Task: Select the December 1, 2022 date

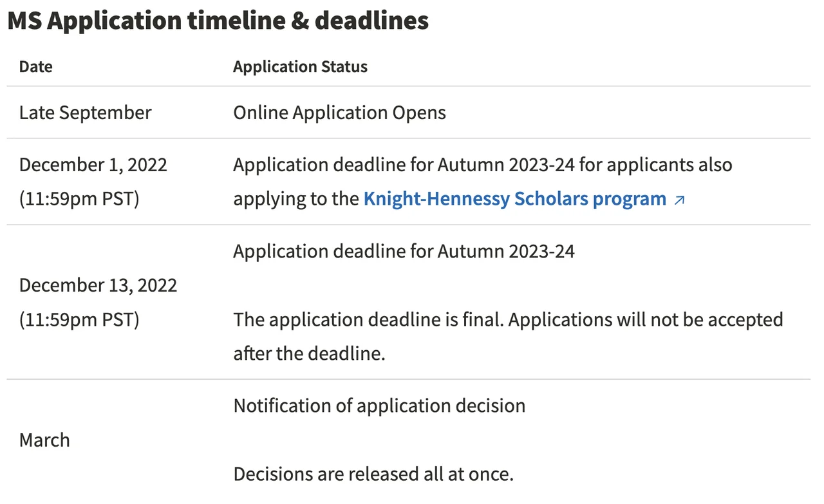Action: click(x=93, y=165)
